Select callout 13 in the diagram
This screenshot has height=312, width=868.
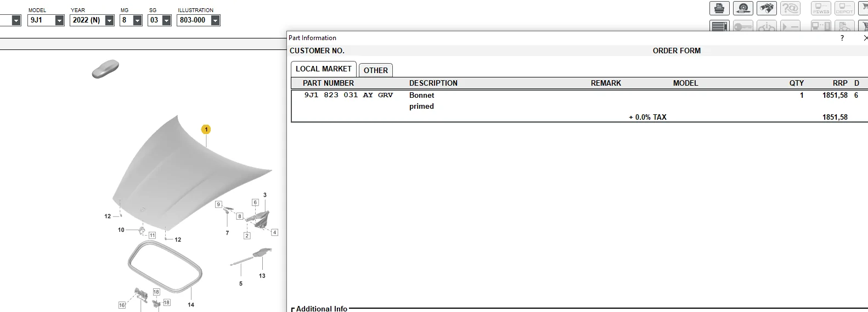(262, 276)
